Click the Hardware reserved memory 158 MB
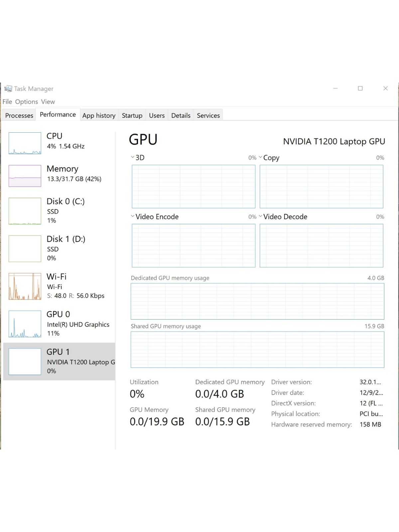This screenshot has width=399, height=532. pyautogui.click(x=370, y=425)
